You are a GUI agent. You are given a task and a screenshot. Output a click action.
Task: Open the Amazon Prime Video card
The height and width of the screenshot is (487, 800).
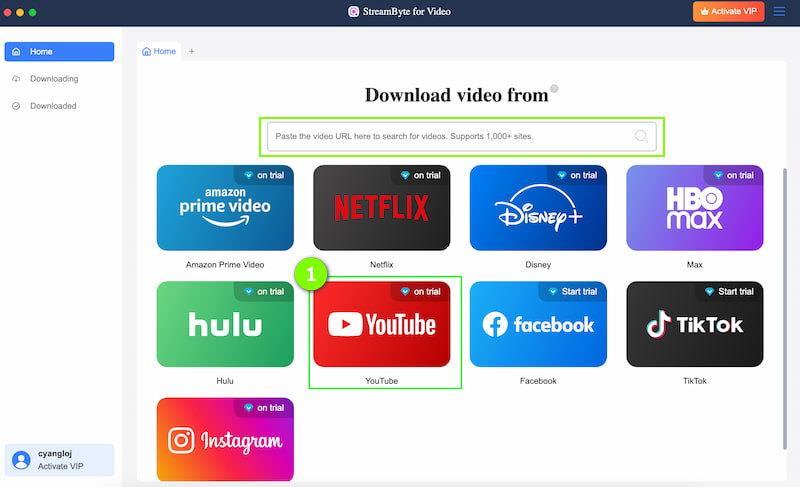click(x=225, y=208)
